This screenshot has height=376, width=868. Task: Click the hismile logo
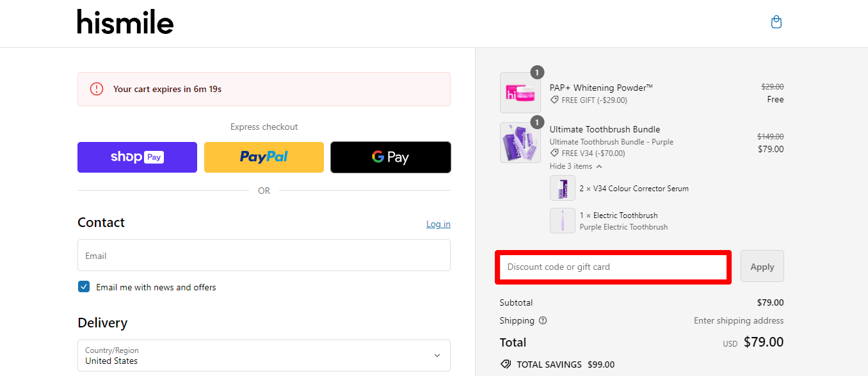click(x=125, y=22)
